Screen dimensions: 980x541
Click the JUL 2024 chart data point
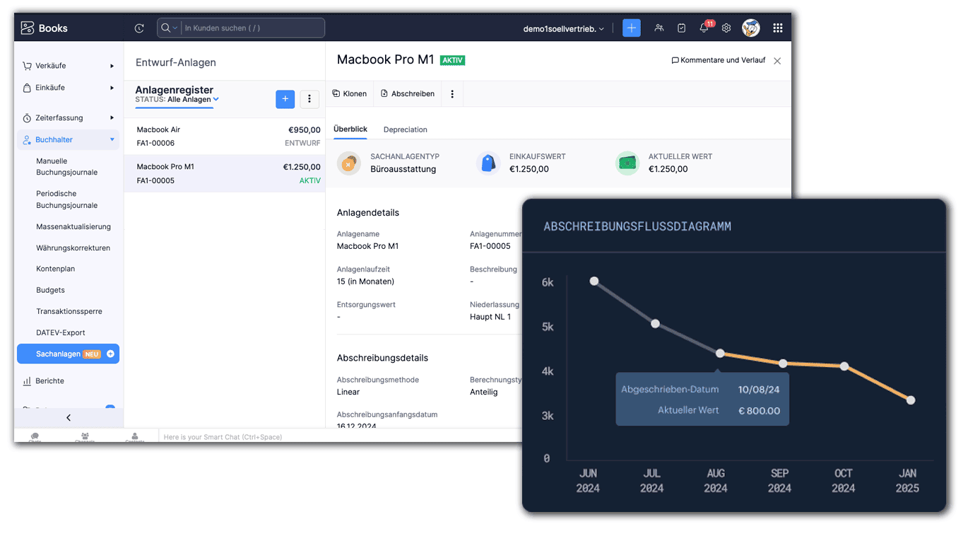tap(655, 323)
